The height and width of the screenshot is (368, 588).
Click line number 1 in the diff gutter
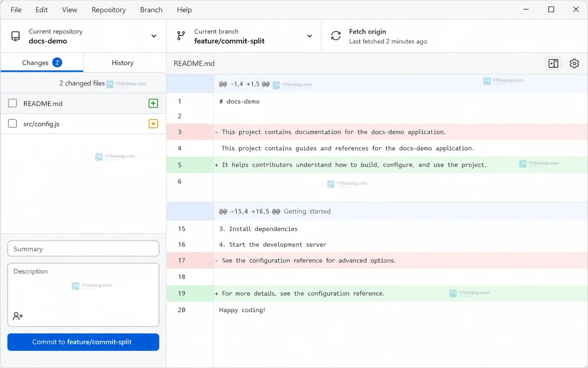(180, 101)
